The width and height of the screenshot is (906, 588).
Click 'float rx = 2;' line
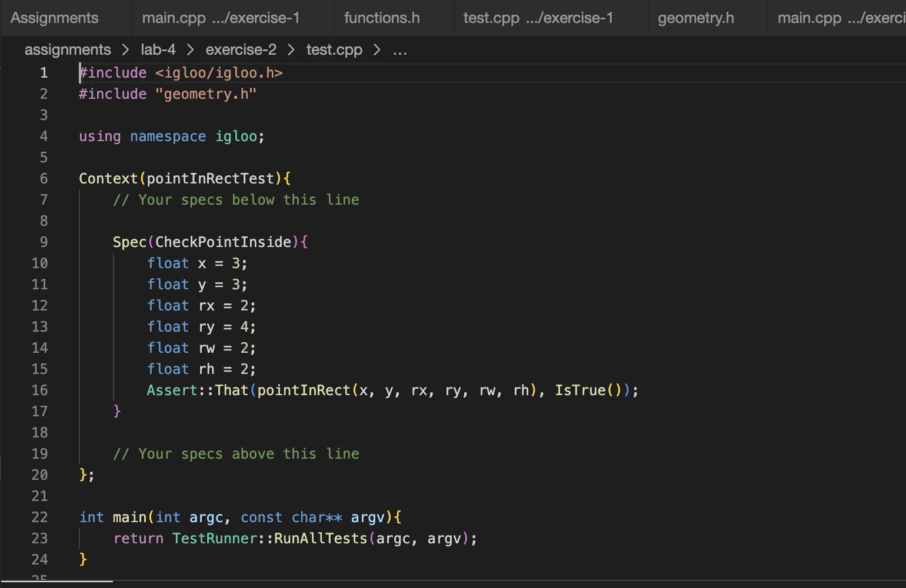coord(201,306)
